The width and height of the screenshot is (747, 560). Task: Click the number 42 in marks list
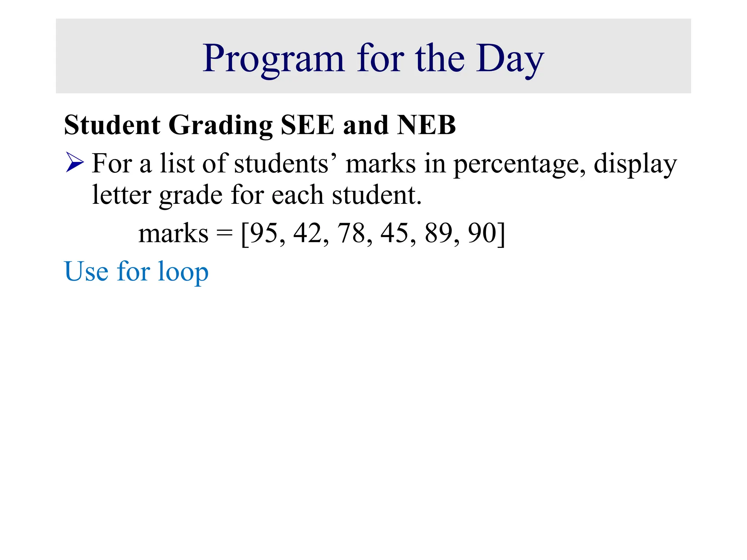point(307,233)
